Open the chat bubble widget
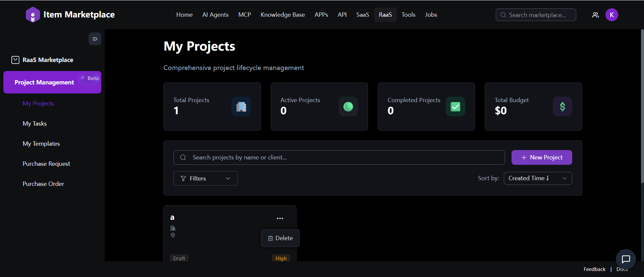The image size is (644, 277). pyautogui.click(x=626, y=259)
